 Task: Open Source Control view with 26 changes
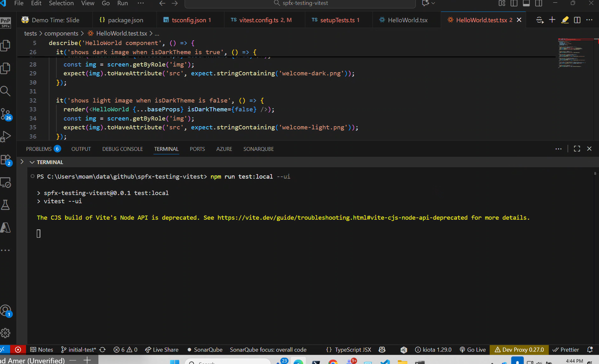pyautogui.click(x=6, y=114)
